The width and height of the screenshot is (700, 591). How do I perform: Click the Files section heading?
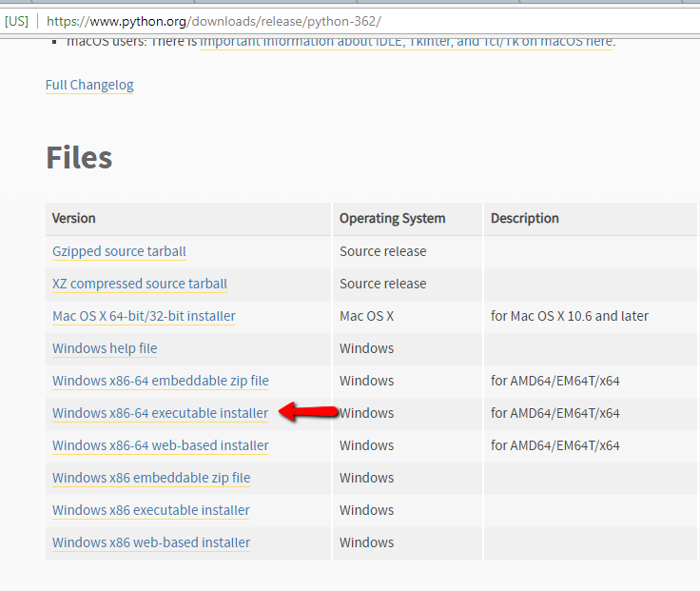click(x=79, y=157)
